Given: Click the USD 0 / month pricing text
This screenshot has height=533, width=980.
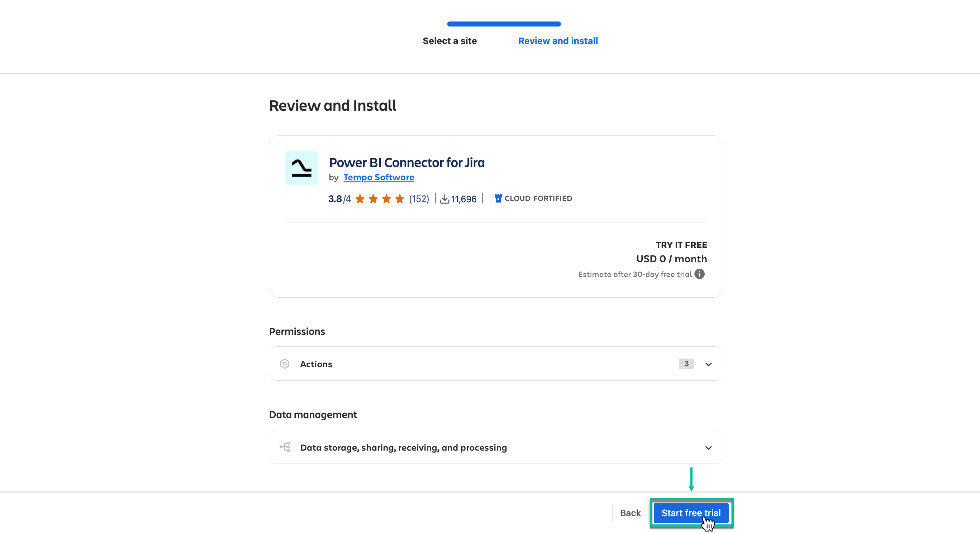Looking at the screenshot, I should [671, 259].
